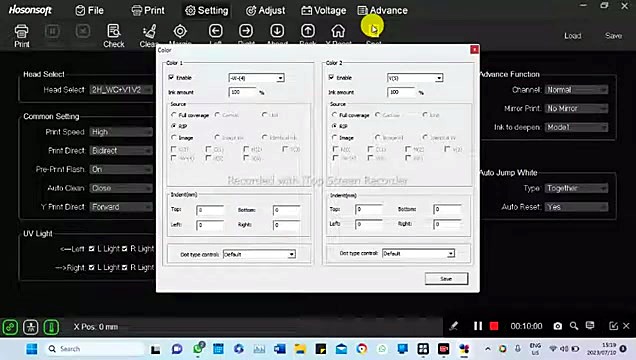Viewport: 636px width, 360px height.
Task: Click the Clean brush toolbar icon
Action: pos(149,31)
